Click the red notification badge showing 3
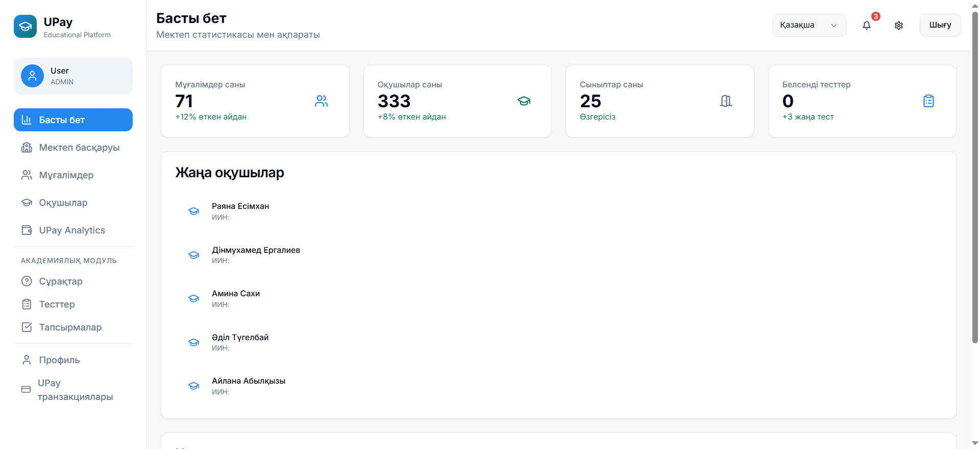 876,16
